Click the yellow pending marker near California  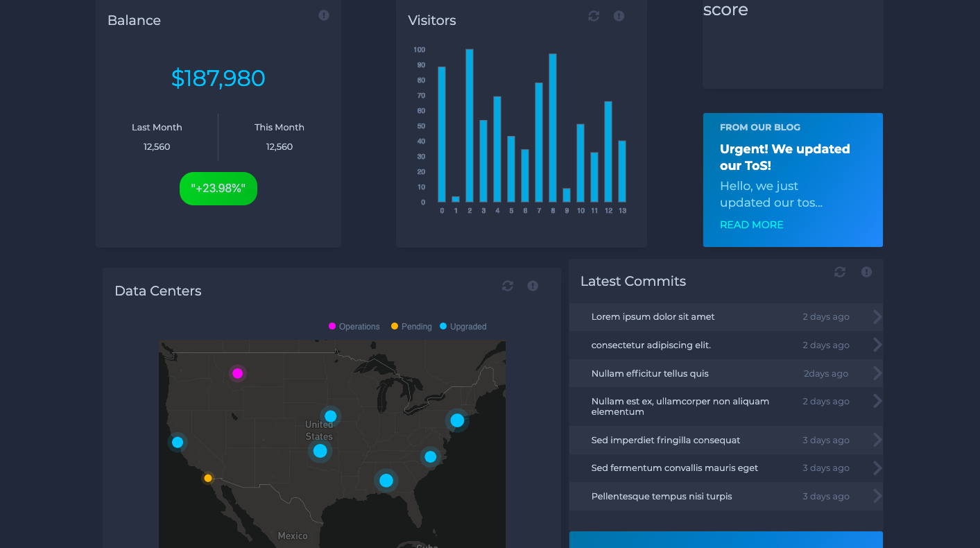click(207, 477)
